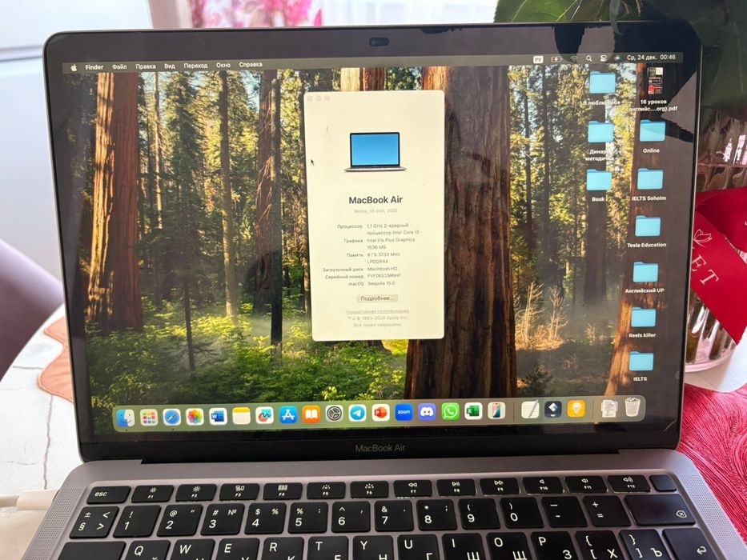Open the Вид menu
This screenshot has width=747, height=560.
(x=170, y=66)
